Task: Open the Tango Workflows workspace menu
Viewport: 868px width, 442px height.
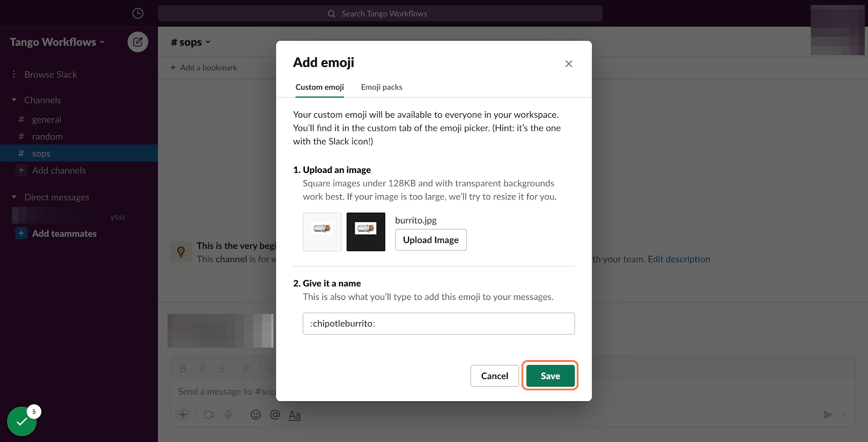Action: pyautogui.click(x=57, y=42)
